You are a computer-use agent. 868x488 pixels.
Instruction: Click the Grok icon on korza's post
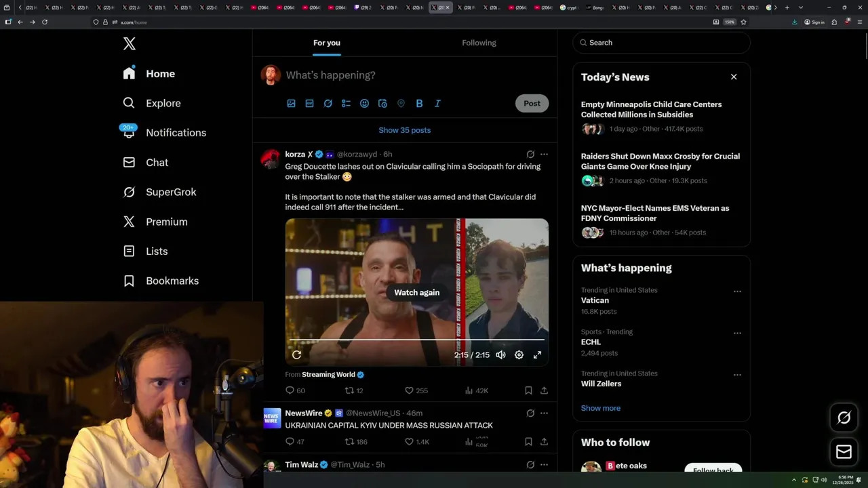click(x=530, y=155)
